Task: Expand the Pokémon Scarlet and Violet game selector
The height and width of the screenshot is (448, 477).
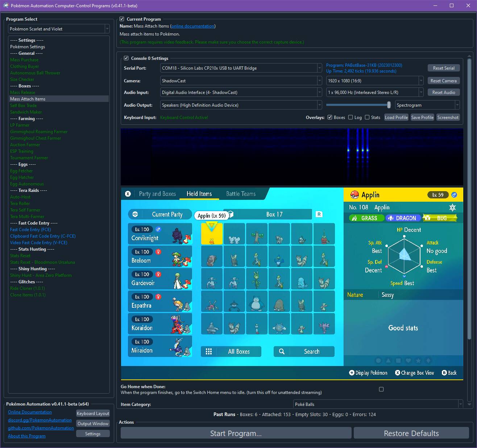Action: 59,29
